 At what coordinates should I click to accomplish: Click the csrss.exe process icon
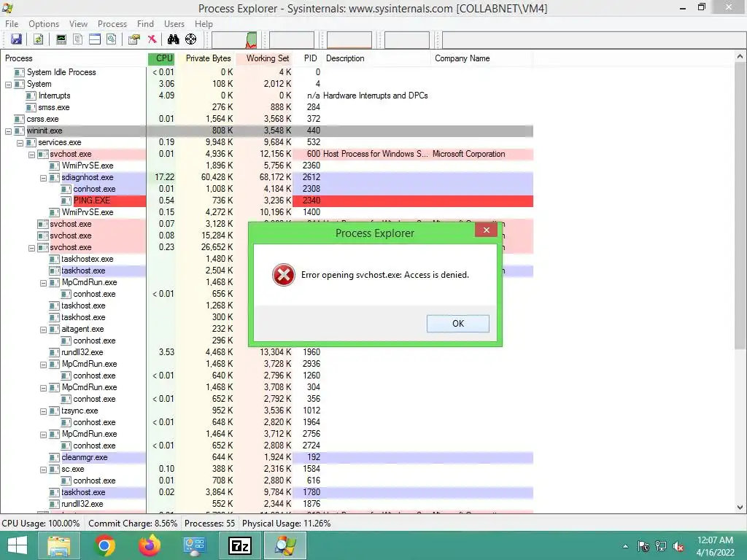[19, 119]
